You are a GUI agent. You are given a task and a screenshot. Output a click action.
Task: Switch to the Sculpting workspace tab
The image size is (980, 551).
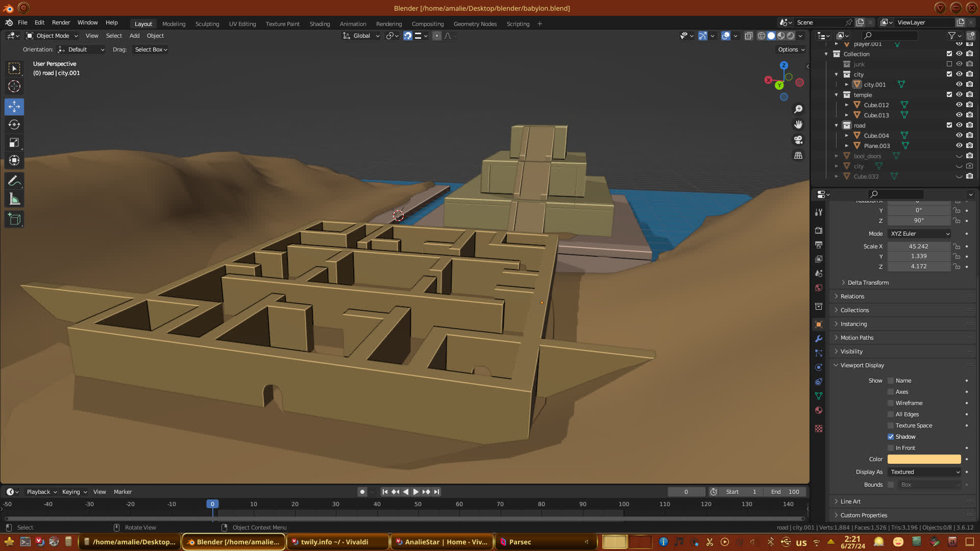click(x=207, y=24)
